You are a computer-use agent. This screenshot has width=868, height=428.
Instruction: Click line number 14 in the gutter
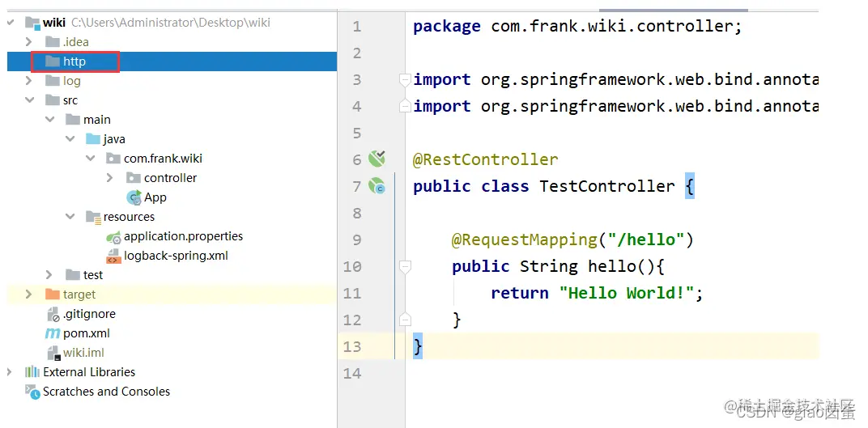(x=352, y=373)
